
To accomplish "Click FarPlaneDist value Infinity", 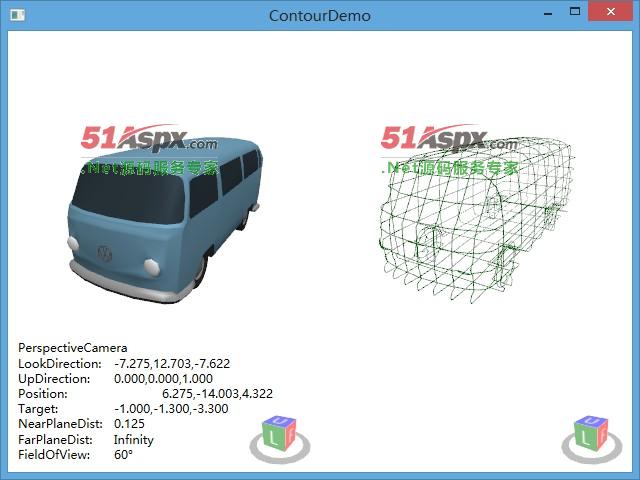I will point(133,440).
